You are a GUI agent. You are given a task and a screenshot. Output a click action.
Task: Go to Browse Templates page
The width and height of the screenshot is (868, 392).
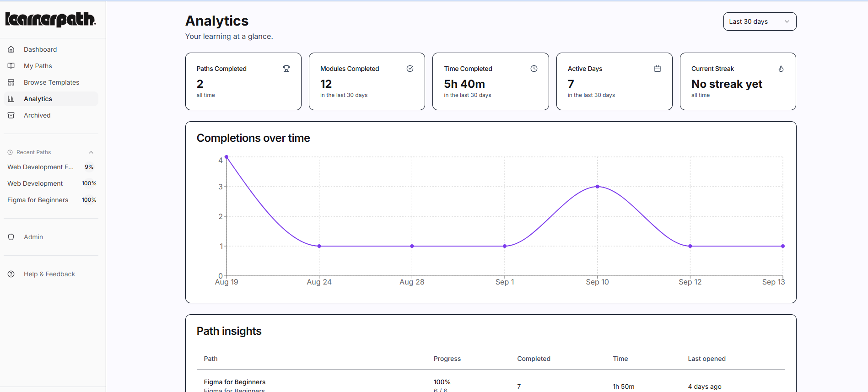coord(51,82)
